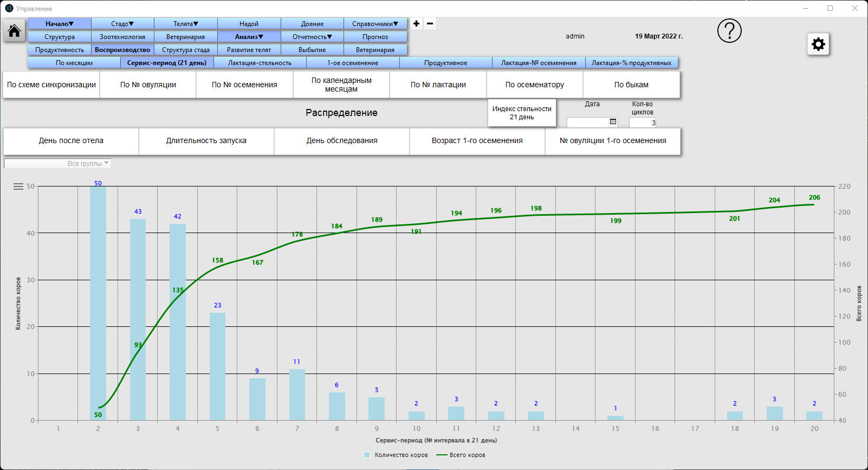
Task: Expand the Справочники dropdown menu
Action: (375, 24)
